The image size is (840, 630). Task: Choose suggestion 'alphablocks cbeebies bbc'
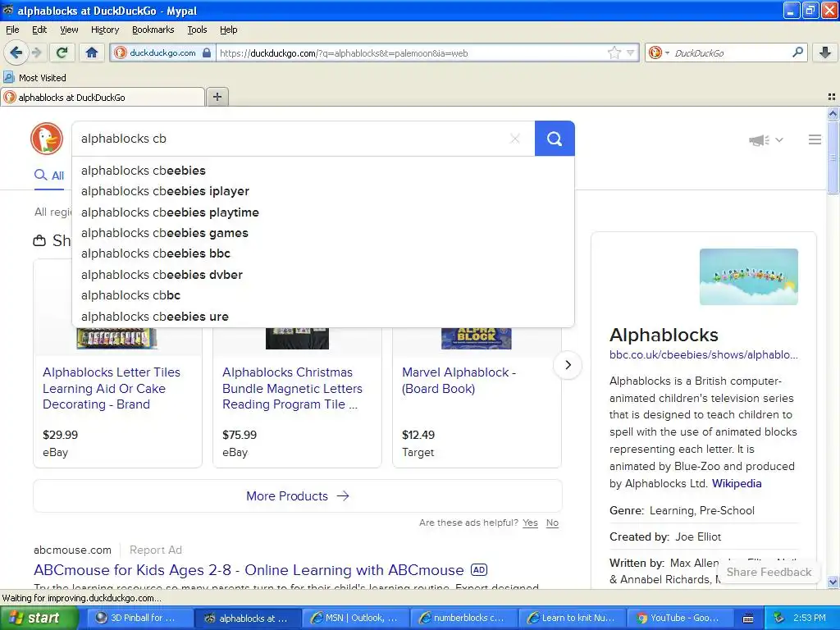[323, 253]
